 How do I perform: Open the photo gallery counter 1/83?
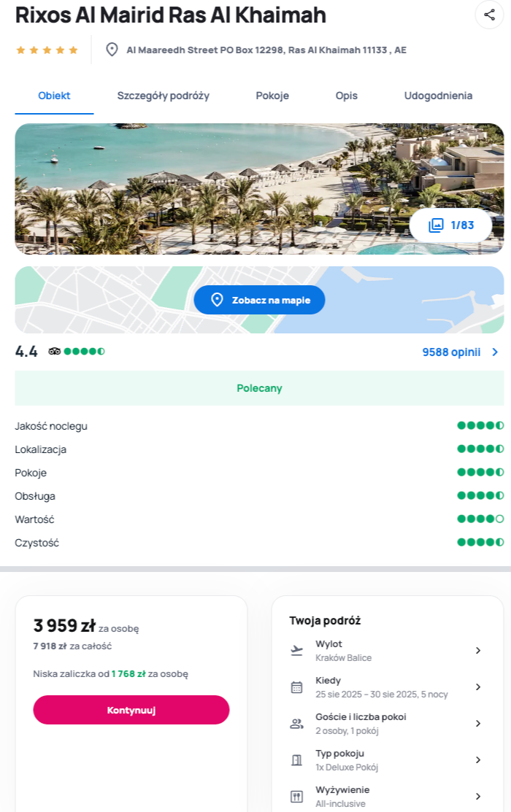pyautogui.click(x=451, y=225)
